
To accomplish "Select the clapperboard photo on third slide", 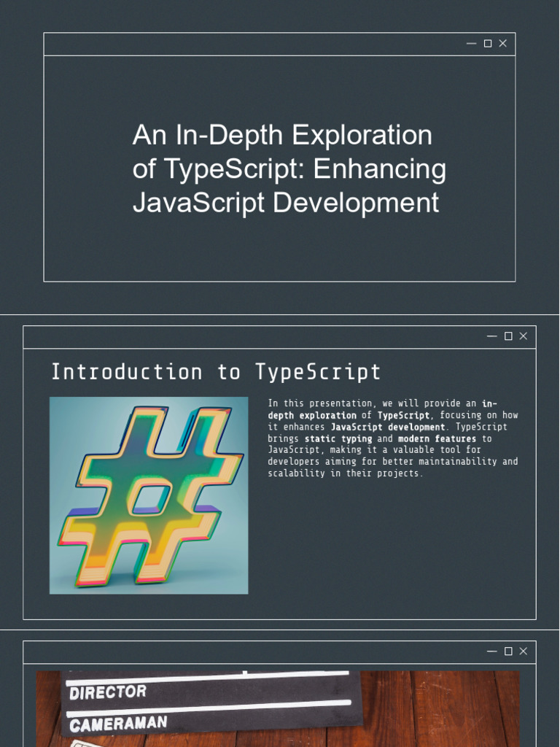I will (278, 709).
